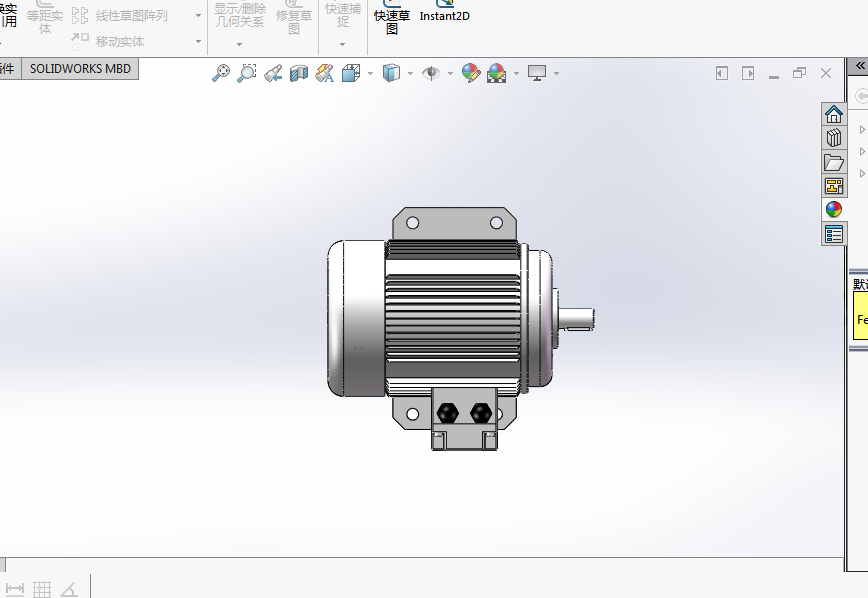The width and height of the screenshot is (868, 598).
Task: Select the Zoom to Area tool
Action: pos(247,73)
